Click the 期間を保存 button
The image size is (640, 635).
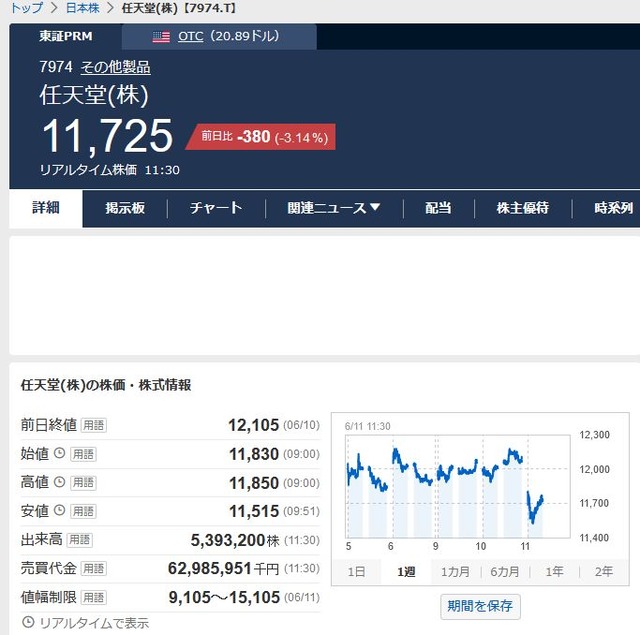coord(480,606)
